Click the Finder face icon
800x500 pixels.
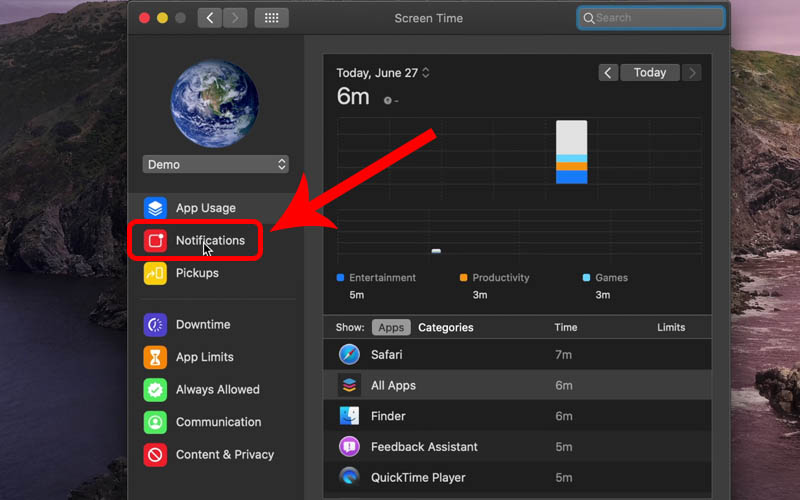349,416
